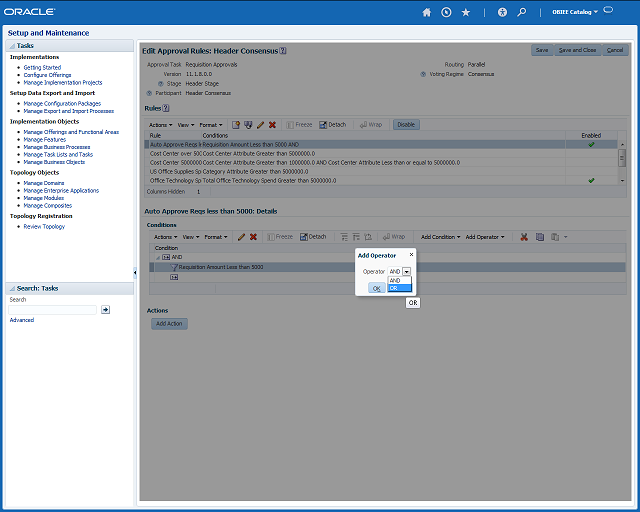
Task: Open the Paste options arrow in Conditions toolbar
Action: (x=566, y=237)
